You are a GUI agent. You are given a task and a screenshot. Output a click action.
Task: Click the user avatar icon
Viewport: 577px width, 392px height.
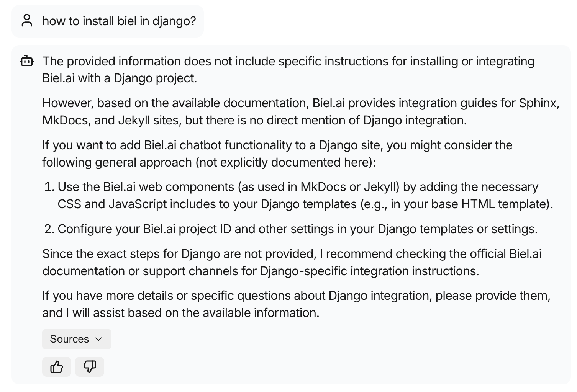tap(27, 21)
